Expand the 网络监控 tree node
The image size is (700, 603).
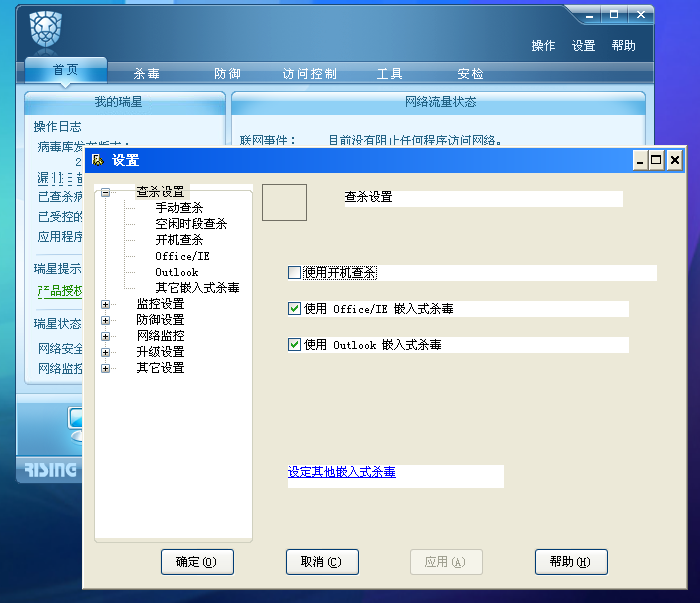[105, 336]
